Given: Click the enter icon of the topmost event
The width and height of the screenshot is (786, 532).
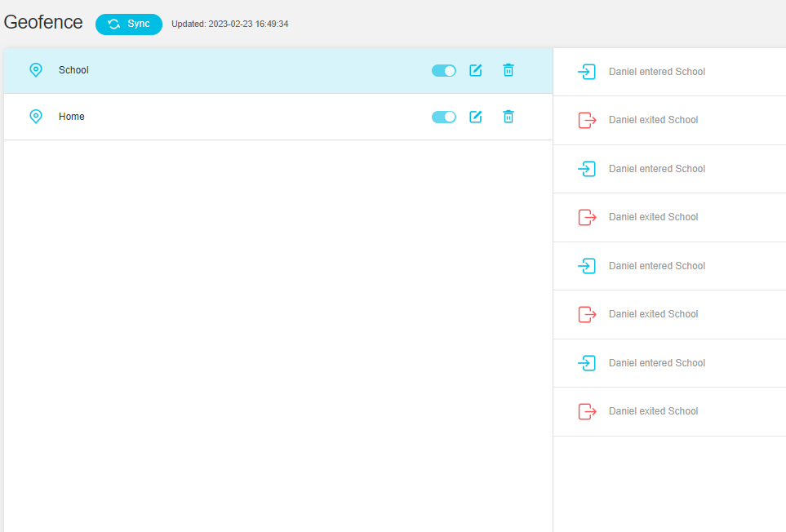Looking at the screenshot, I should click(x=587, y=72).
